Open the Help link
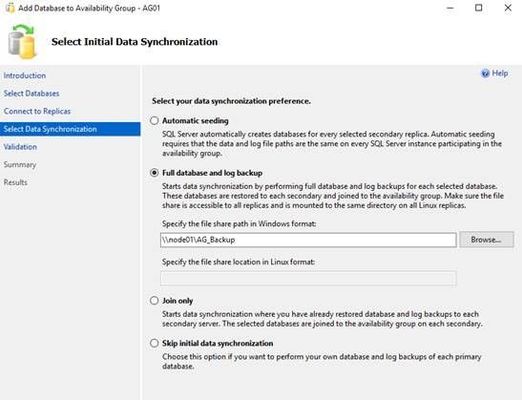The height and width of the screenshot is (400, 522). (x=500, y=73)
